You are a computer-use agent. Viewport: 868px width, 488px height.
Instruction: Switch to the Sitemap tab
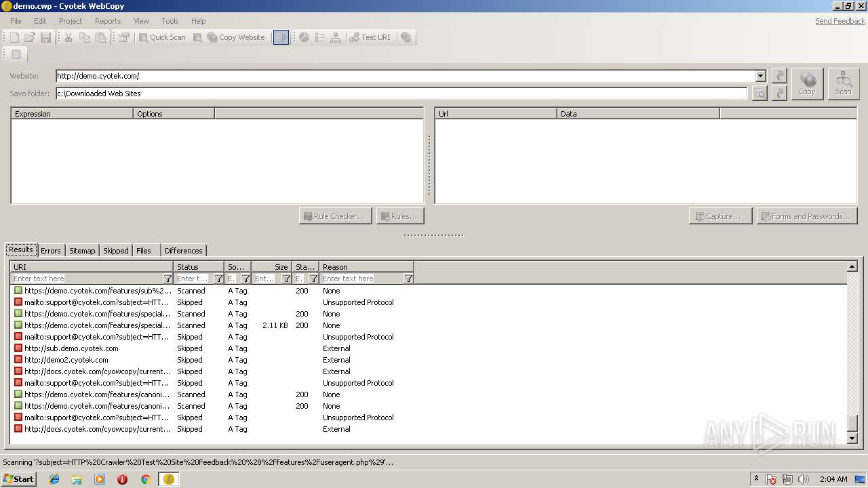[x=82, y=251]
